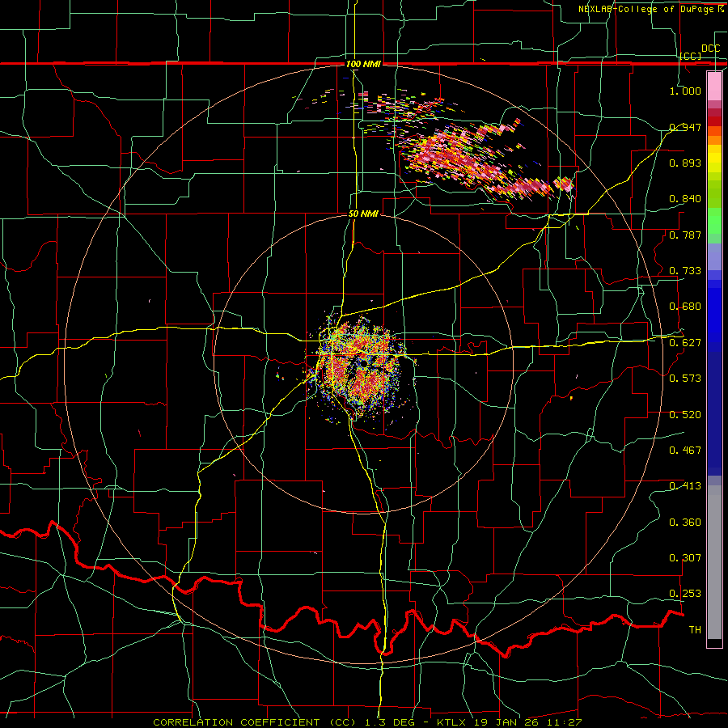This screenshot has width=728, height=728.
Task: Select the 0.893 legend value
Action: [685, 163]
